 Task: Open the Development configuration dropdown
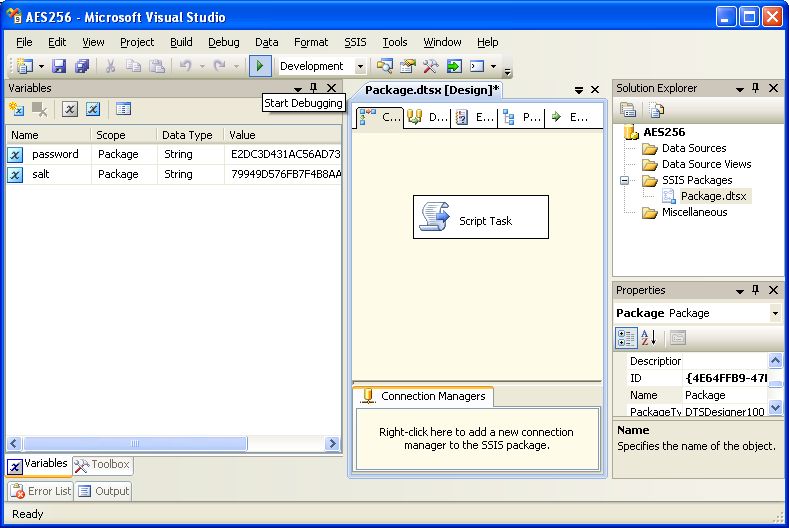click(360, 66)
